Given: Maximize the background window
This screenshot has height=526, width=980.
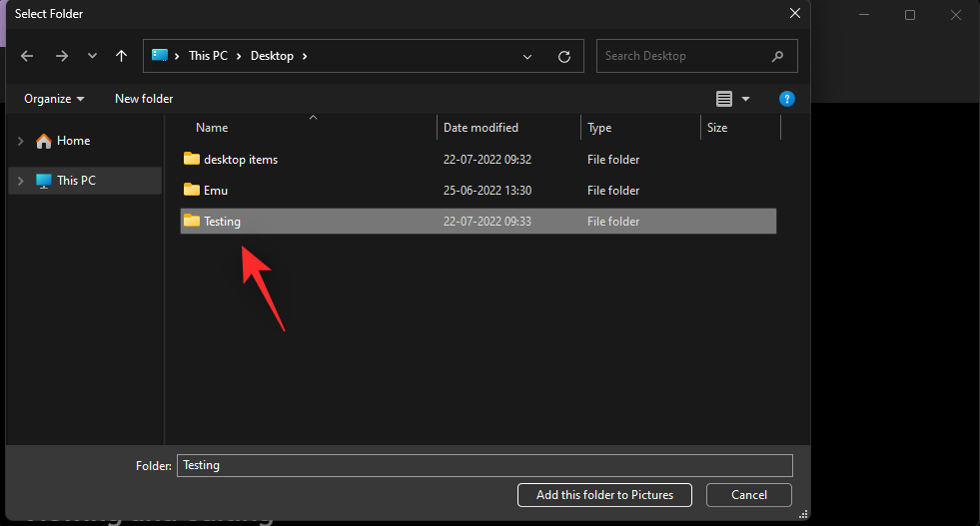Looking at the screenshot, I should [910, 15].
